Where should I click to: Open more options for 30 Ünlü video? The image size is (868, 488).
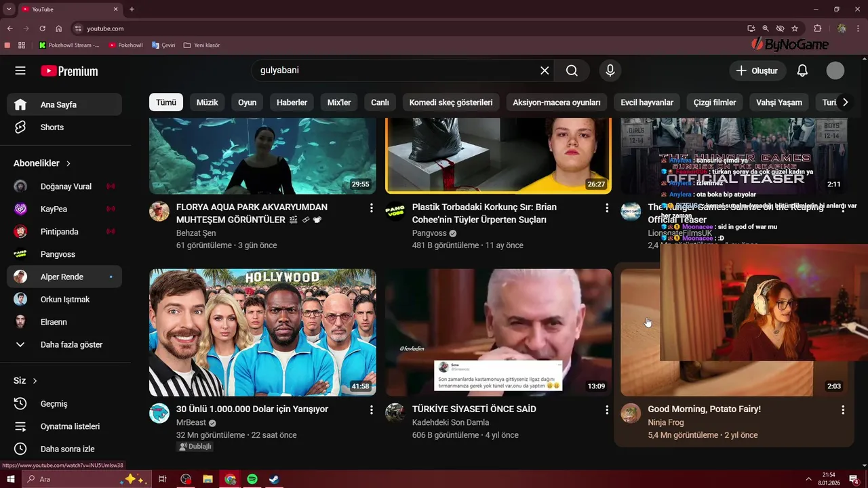pyautogui.click(x=371, y=410)
